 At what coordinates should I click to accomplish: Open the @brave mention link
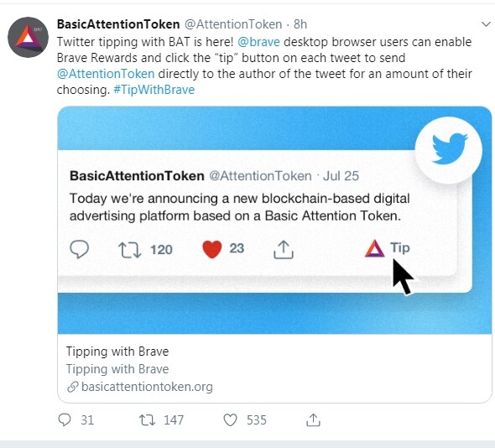click(x=258, y=42)
